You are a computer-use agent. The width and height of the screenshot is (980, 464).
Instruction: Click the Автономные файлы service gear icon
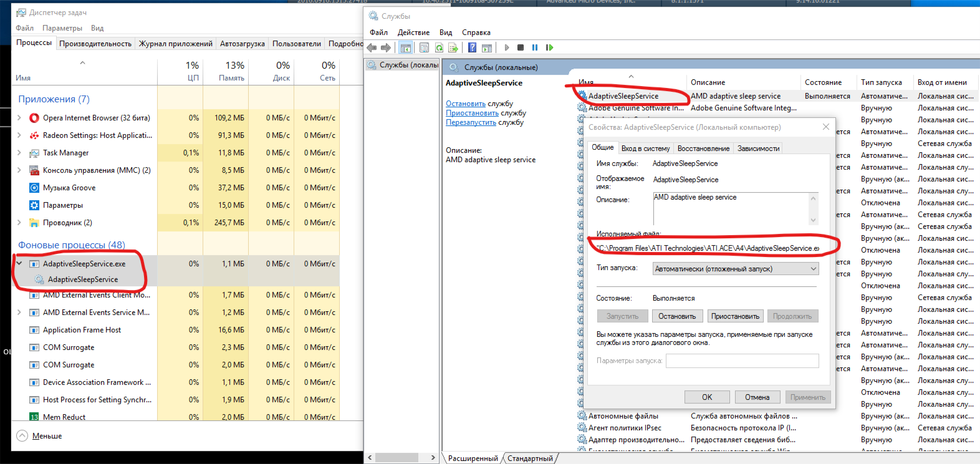pyautogui.click(x=582, y=416)
